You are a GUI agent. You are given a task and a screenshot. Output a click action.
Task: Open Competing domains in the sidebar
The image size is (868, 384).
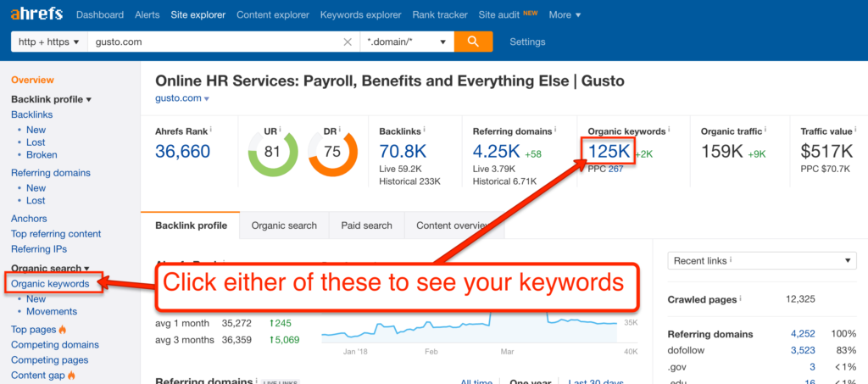coord(55,345)
